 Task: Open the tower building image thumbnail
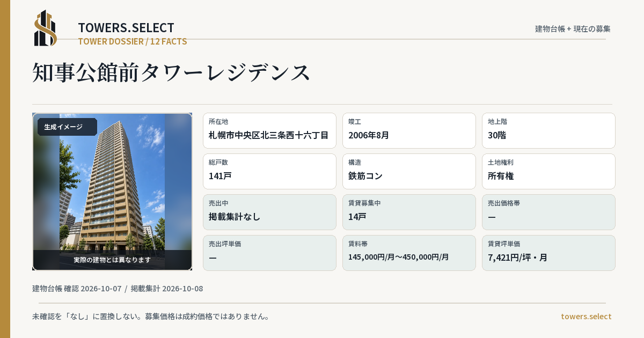[x=112, y=192]
